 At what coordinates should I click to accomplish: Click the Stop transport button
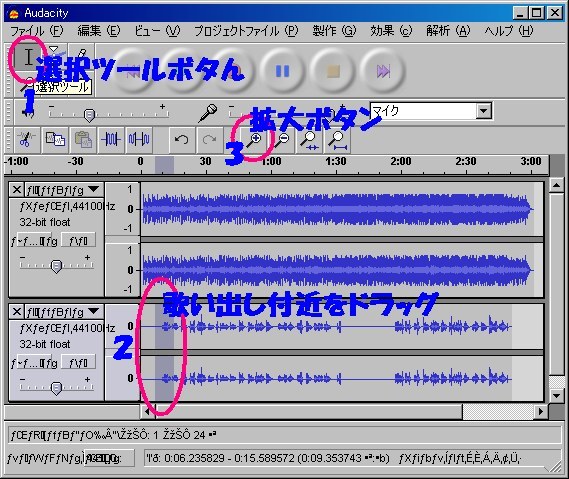(333, 71)
